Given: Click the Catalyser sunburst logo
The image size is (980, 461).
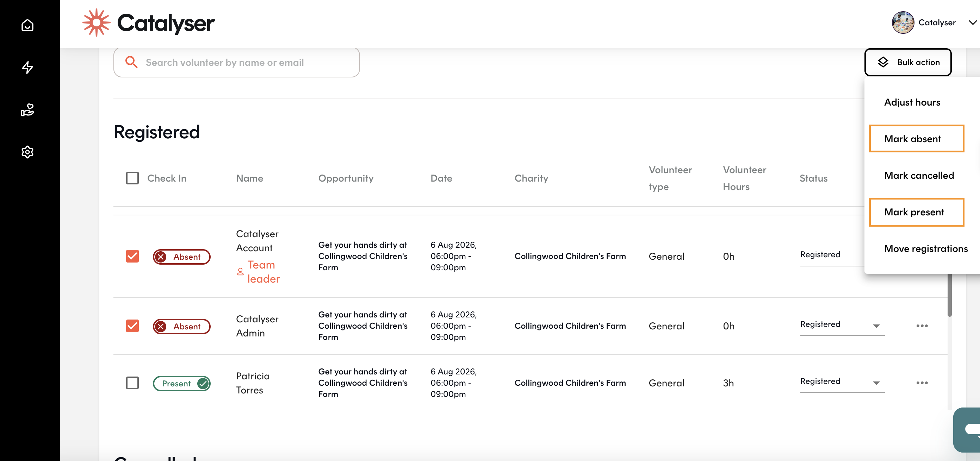Looking at the screenshot, I should [x=96, y=23].
